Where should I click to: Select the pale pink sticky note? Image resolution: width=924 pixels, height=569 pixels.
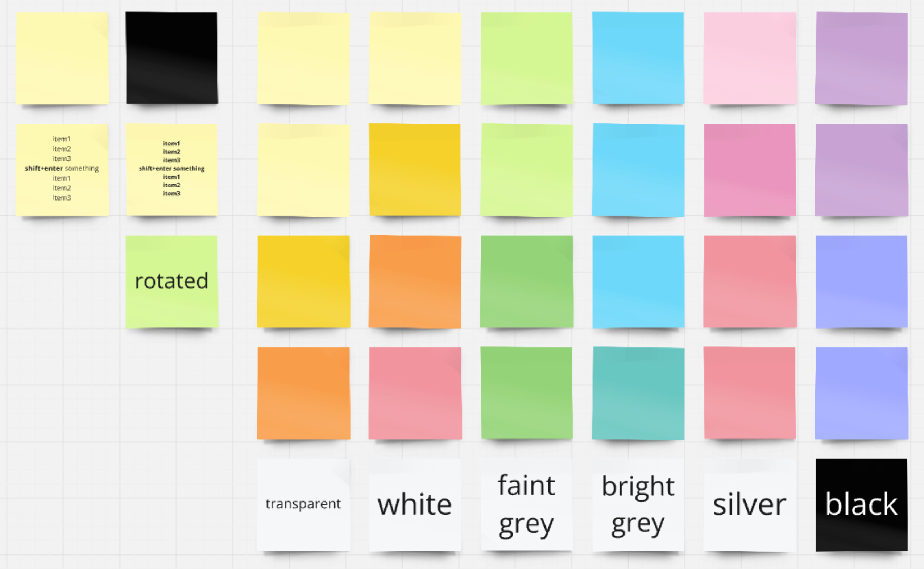coord(750,58)
